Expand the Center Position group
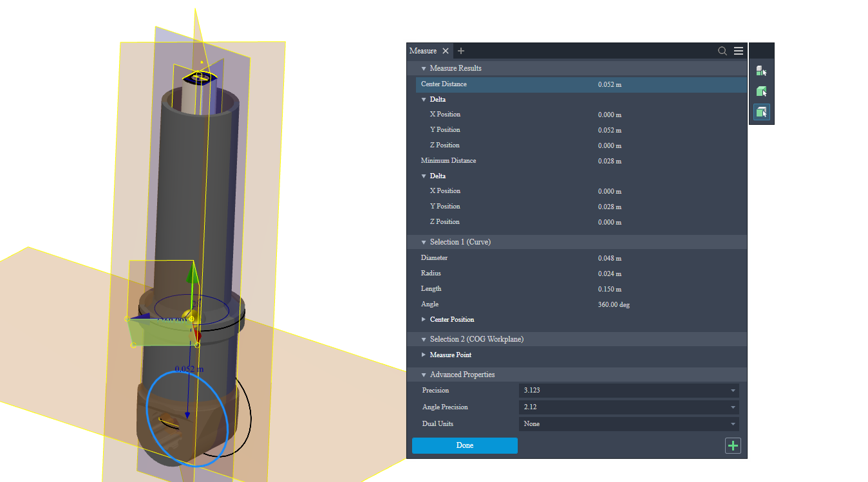Viewport: 868px width, 482px height. [424, 320]
